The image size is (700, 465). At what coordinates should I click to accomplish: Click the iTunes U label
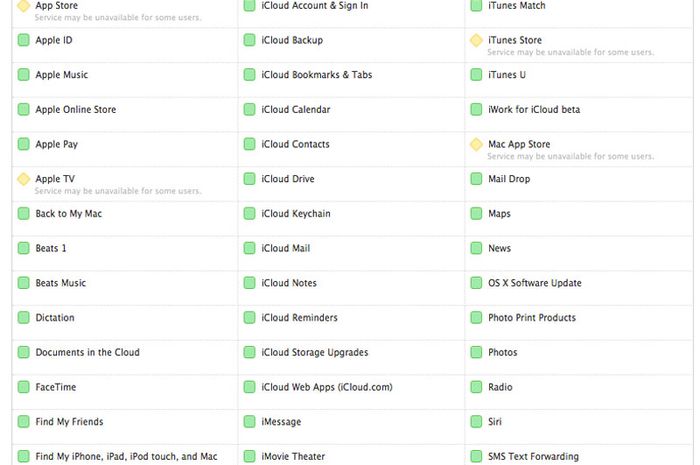(x=507, y=75)
